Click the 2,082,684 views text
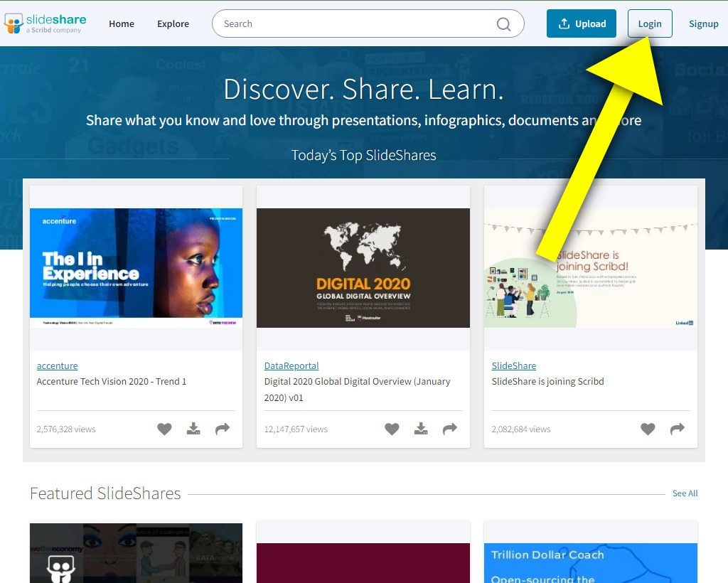The height and width of the screenshot is (583, 728). pyautogui.click(x=521, y=429)
